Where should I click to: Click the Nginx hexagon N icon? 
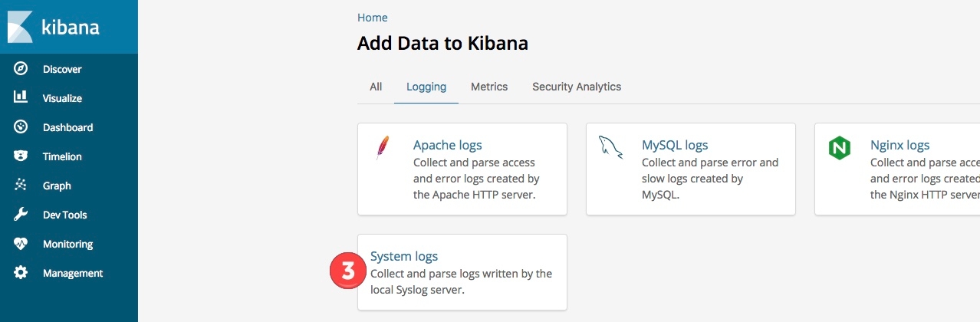[840, 147]
